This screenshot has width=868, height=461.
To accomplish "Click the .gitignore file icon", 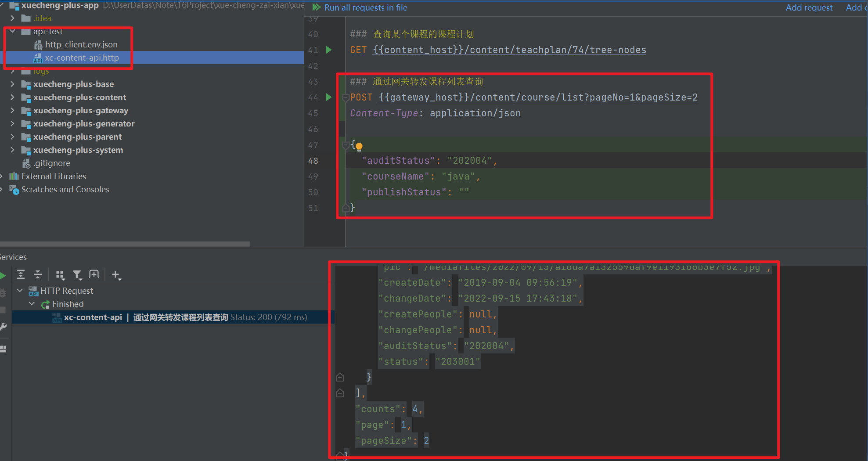I will click(x=26, y=163).
